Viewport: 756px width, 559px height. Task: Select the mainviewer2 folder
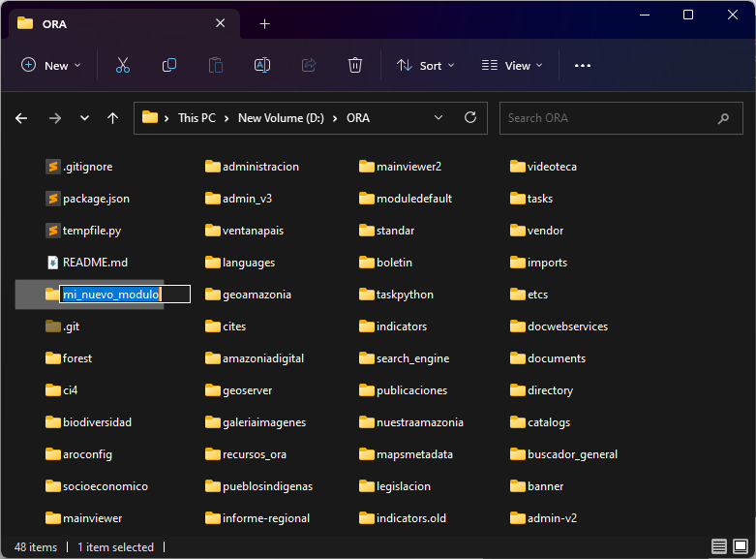click(400, 167)
